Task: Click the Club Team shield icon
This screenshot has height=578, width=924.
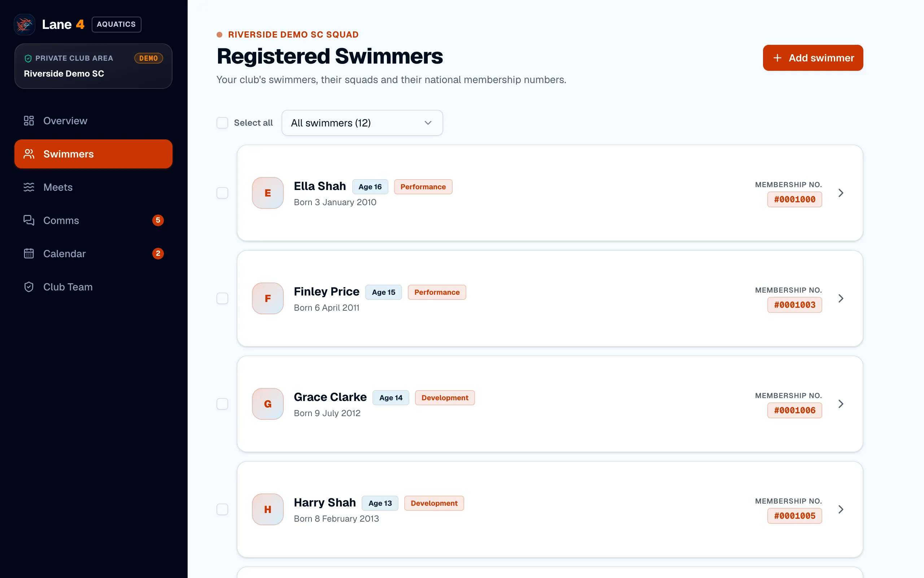Action: [x=29, y=287]
